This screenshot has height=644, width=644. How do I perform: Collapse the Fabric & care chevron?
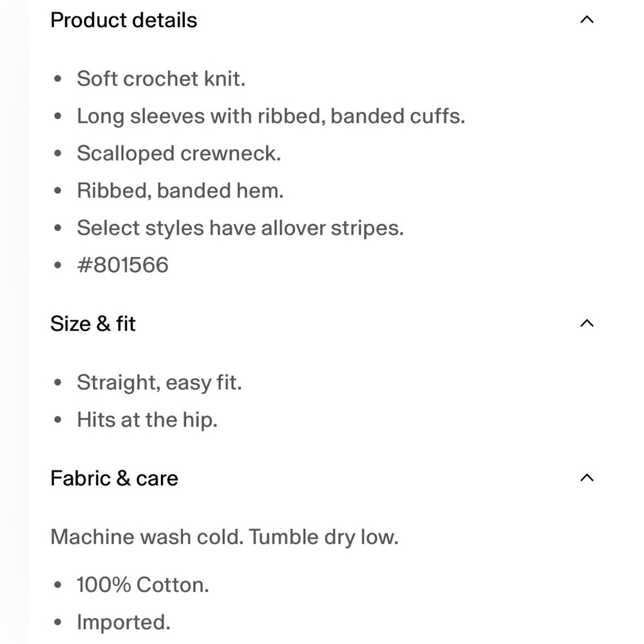(x=587, y=478)
